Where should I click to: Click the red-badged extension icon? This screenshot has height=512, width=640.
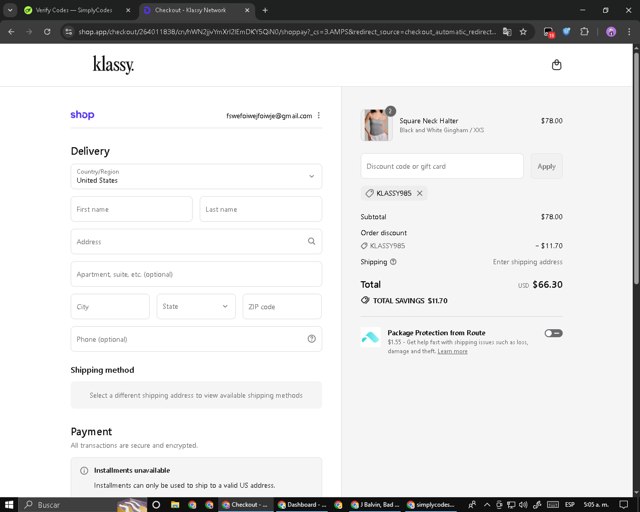tap(549, 32)
